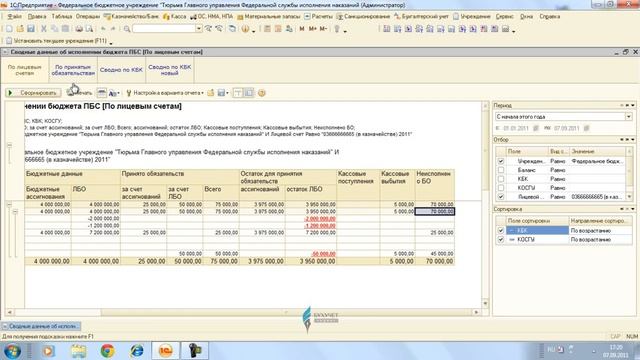Click the open settings folder icon in report toolbar
This screenshot has height=360, width=640.
point(211,93)
